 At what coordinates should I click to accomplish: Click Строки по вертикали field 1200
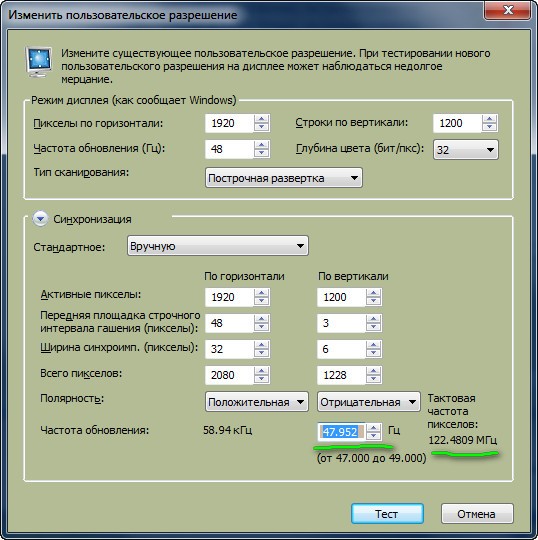click(457, 123)
